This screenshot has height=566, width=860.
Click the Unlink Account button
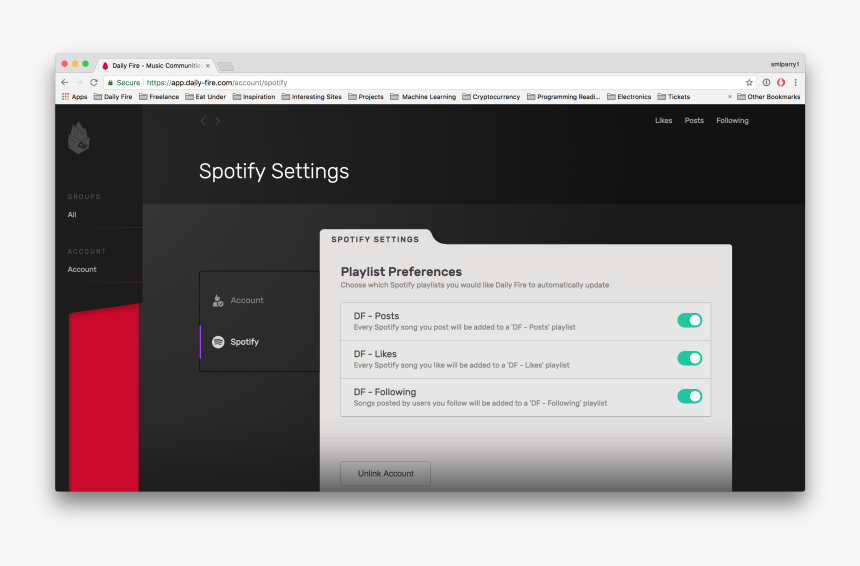pos(386,473)
